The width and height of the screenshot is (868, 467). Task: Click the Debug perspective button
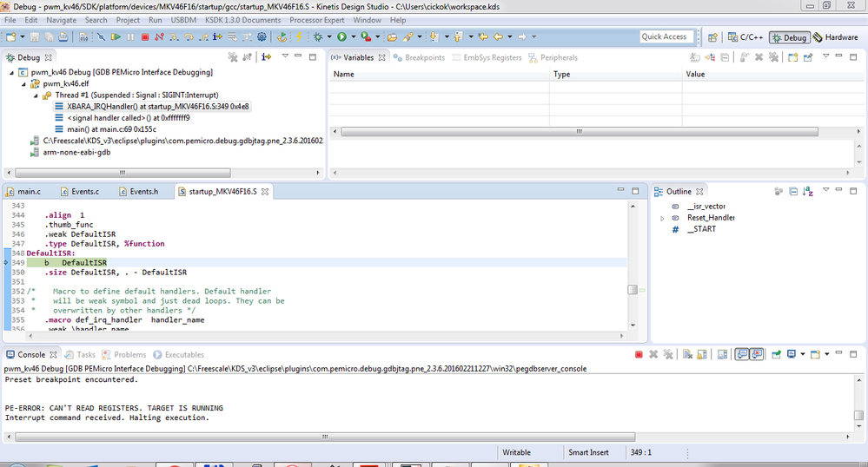pos(790,37)
